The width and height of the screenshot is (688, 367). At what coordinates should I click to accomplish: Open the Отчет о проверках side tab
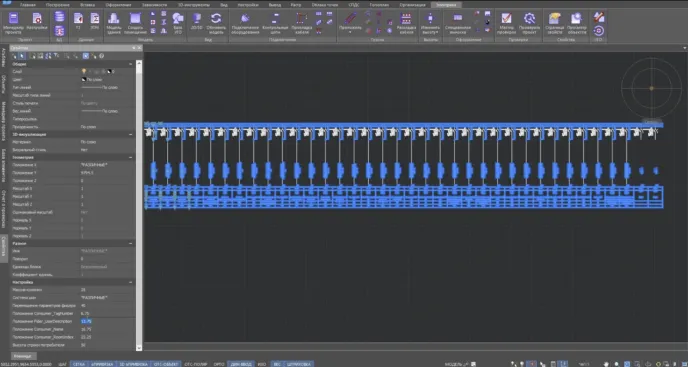coord(4,209)
